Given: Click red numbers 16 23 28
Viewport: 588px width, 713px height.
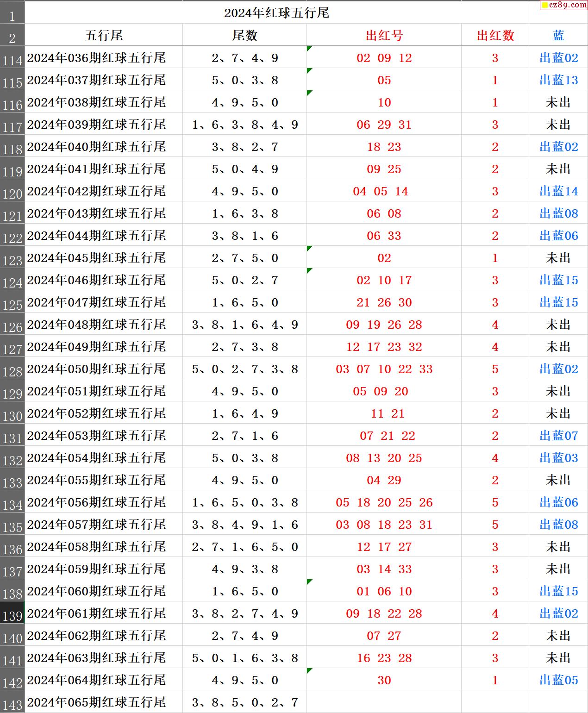Looking at the screenshot, I should [x=384, y=657].
